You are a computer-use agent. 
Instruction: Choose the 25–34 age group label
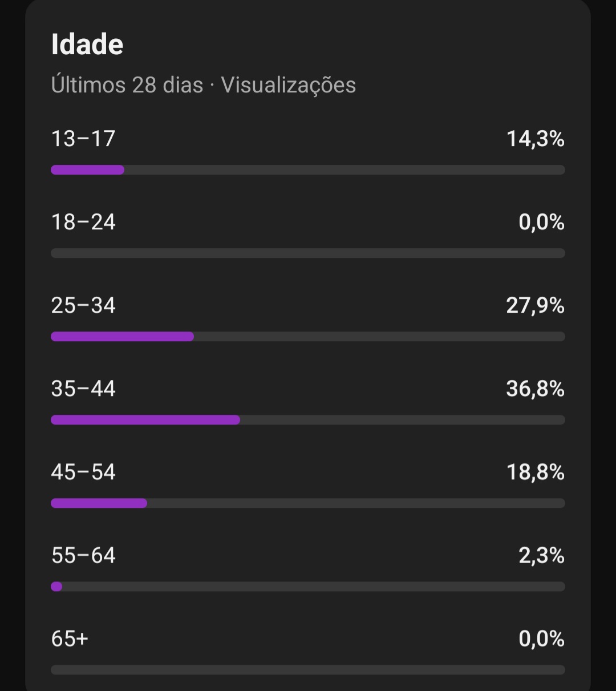click(x=83, y=305)
